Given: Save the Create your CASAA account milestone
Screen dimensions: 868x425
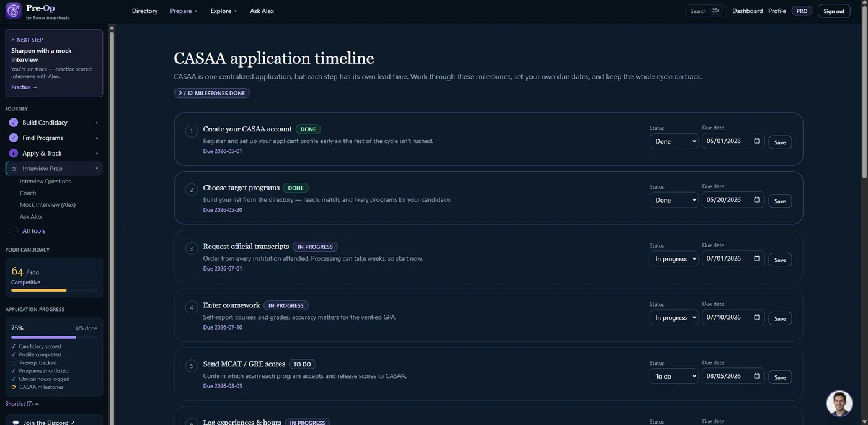Looking at the screenshot, I should [780, 142].
